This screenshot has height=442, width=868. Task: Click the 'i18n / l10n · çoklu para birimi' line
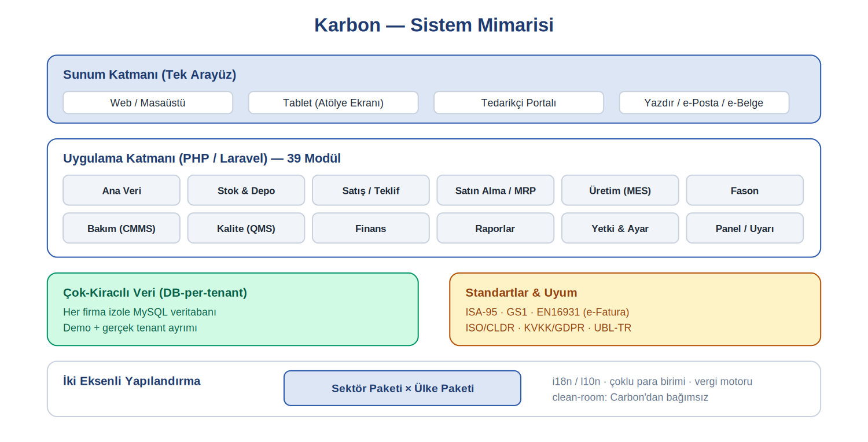652,382
